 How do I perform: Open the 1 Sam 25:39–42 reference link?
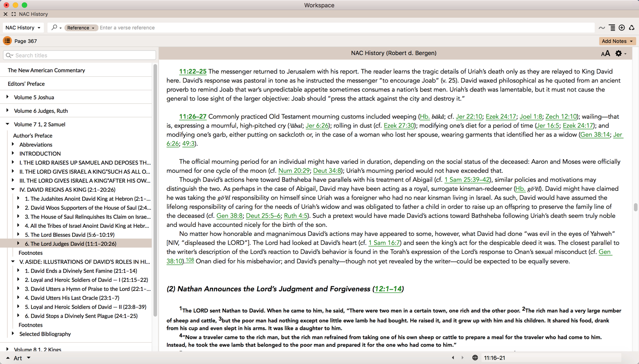[467, 180]
